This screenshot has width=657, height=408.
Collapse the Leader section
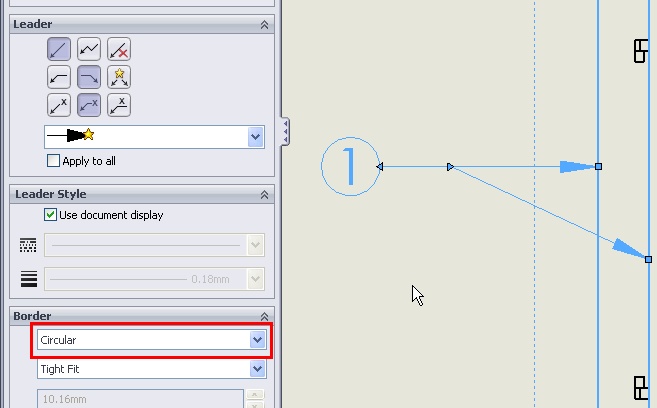pyautogui.click(x=264, y=25)
